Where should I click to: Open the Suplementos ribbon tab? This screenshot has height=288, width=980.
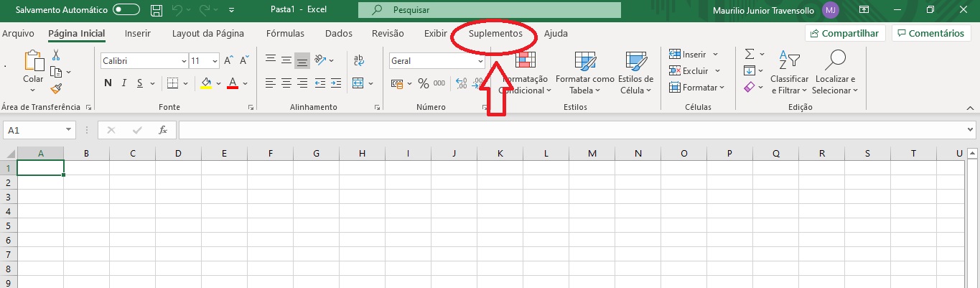point(495,34)
